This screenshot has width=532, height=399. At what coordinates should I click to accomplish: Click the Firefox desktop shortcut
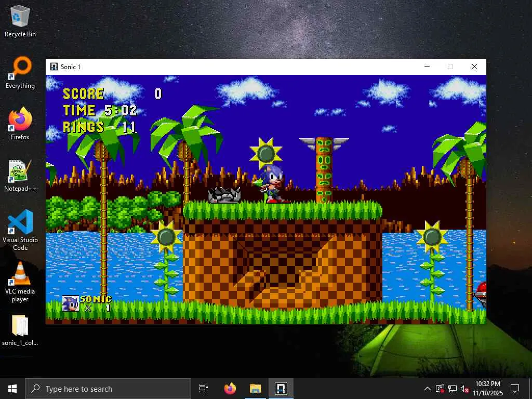click(x=20, y=124)
